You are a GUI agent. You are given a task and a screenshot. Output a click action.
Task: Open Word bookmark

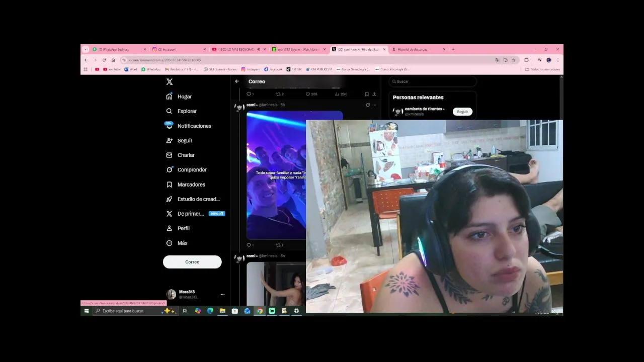pos(131,69)
